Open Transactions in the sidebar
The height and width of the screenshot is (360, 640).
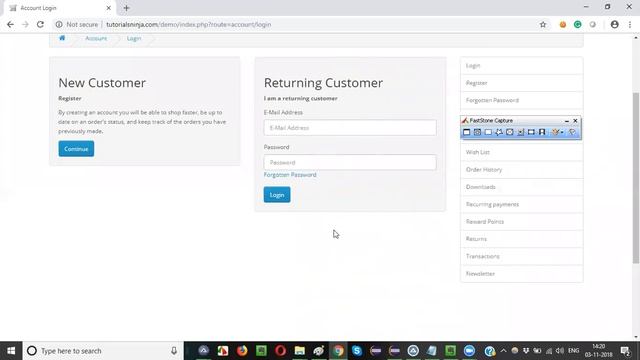(522, 256)
